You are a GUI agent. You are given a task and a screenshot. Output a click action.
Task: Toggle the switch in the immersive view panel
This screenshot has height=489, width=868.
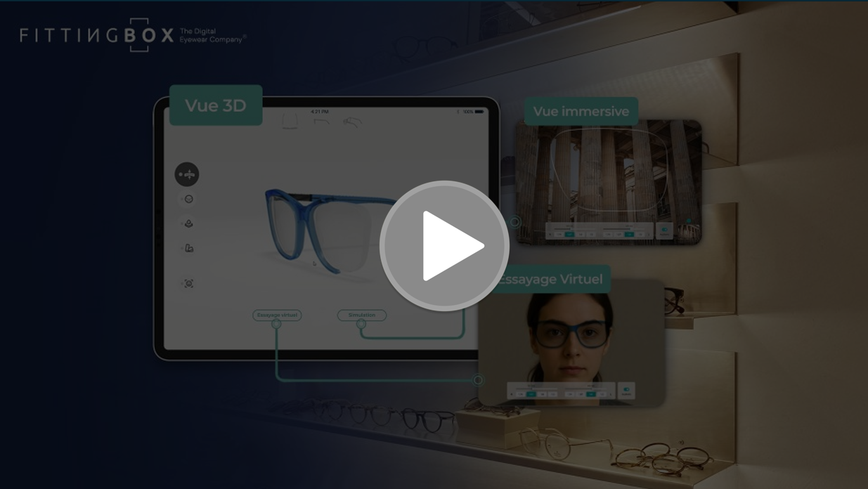(x=664, y=230)
